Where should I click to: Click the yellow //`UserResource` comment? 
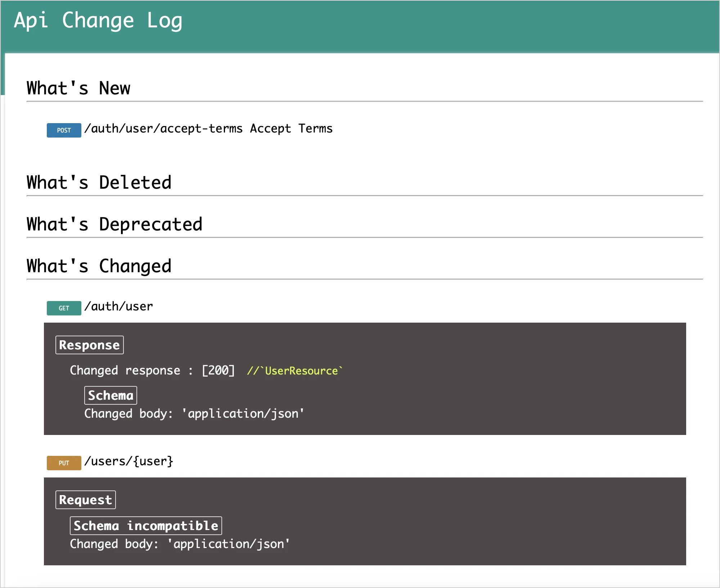point(295,371)
